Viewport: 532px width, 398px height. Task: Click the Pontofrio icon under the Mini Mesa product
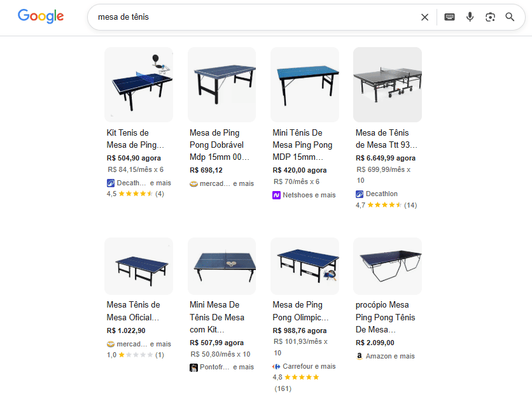pyautogui.click(x=193, y=367)
